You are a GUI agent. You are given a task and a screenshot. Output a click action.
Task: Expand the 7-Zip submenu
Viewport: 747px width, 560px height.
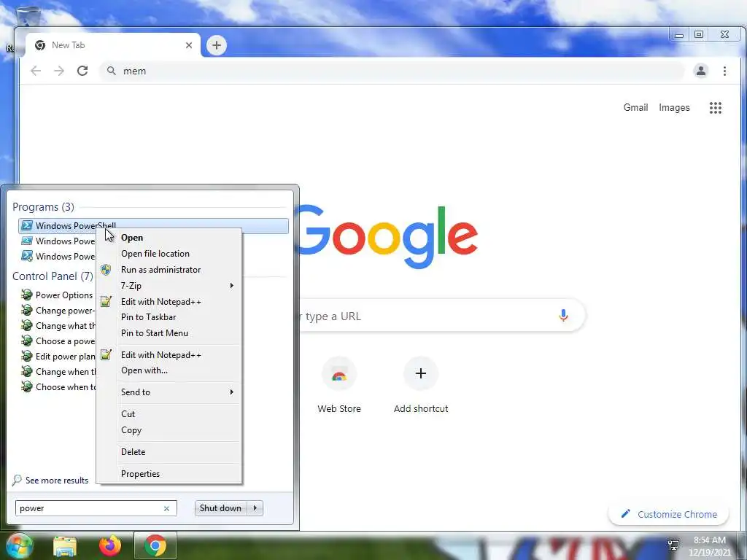pos(169,286)
